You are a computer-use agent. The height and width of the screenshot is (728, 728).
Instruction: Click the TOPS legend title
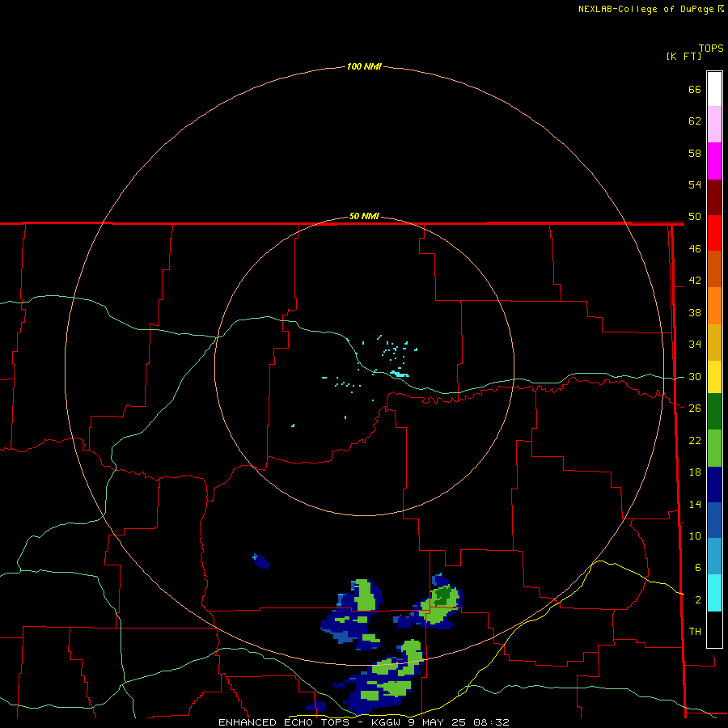click(711, 48)
